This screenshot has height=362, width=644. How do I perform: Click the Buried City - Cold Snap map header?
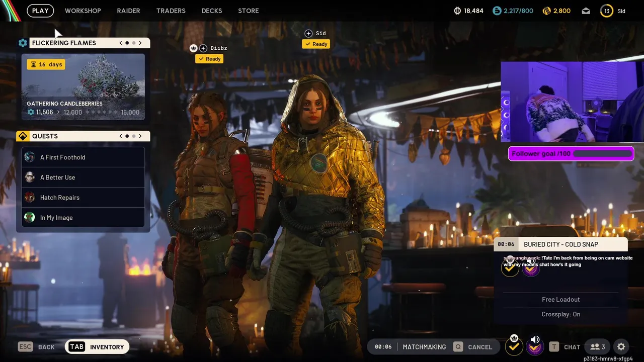[x=561, y=244]
